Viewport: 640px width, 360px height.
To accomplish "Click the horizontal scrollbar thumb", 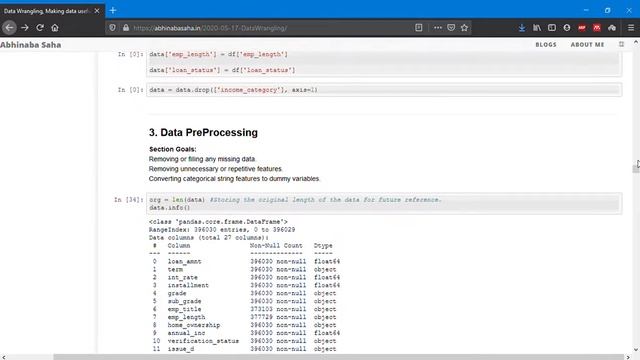I will [x=339, y=357].
